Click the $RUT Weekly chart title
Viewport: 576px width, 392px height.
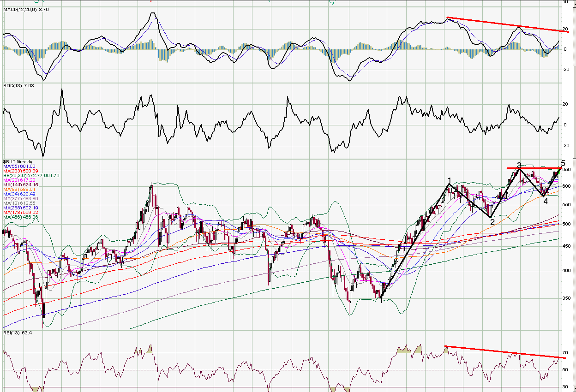tap(18, 161)
